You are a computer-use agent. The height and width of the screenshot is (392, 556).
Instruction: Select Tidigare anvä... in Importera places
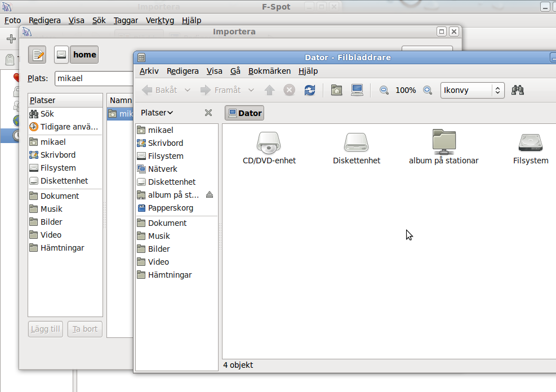(65, 127)
